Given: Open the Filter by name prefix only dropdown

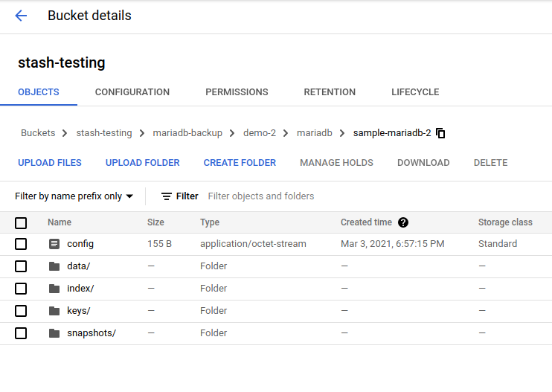Looking at the screenshot, I should (74, 196).
